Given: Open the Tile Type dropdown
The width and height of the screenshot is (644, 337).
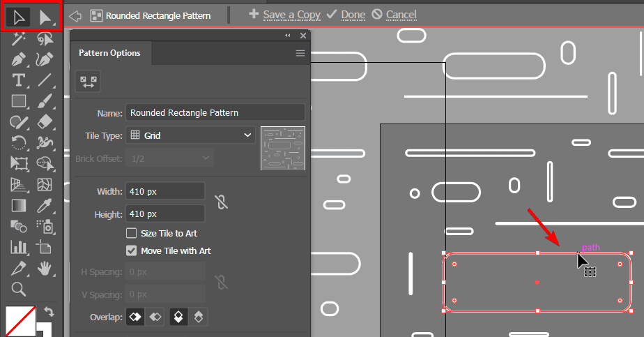Looking at the screenshot, I should point(191,135).
